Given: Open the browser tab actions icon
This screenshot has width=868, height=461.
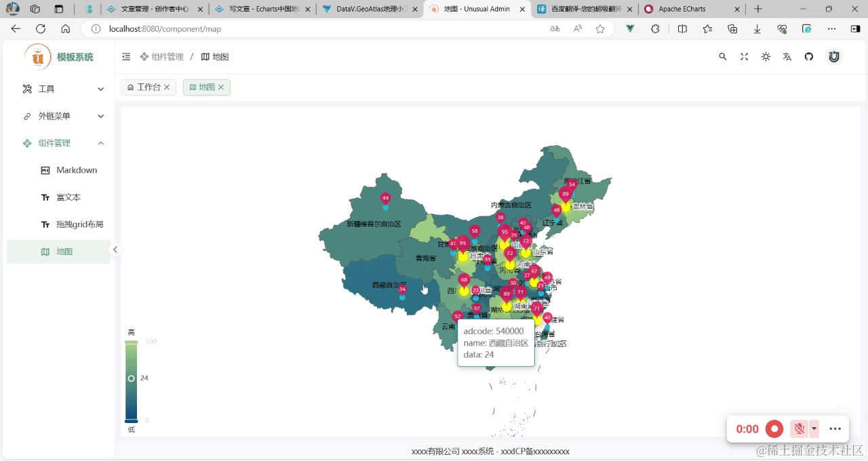Looking at the screenshot, I should pos(58,9).
